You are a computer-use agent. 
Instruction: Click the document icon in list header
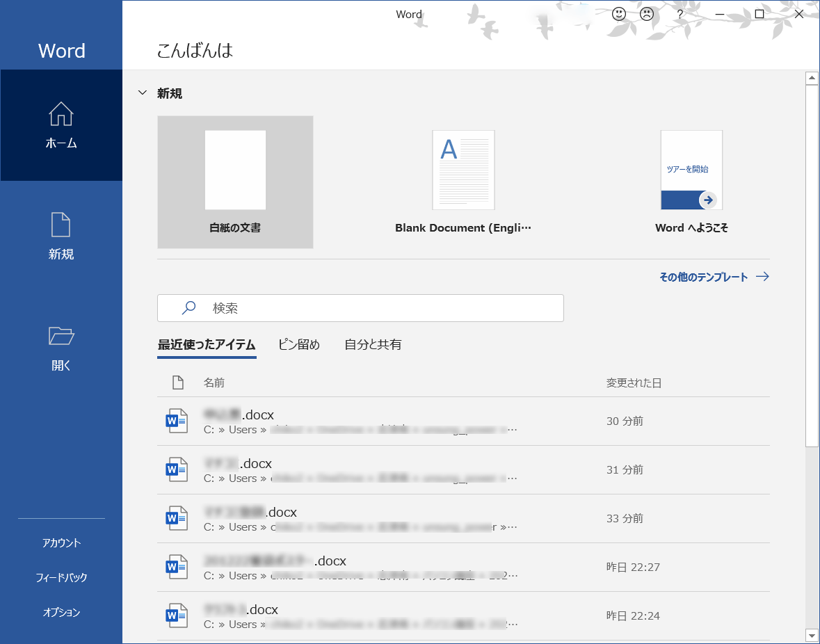pyautogui.click(x=178, y=383)
